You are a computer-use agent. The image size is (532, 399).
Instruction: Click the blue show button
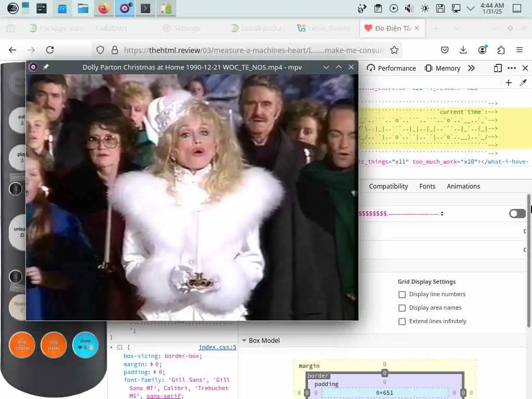pos(85,345)
